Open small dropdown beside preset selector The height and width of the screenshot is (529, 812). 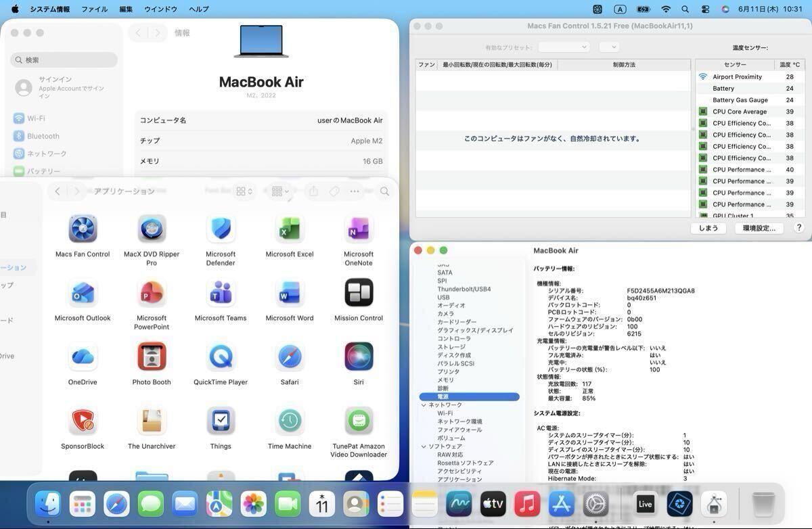coord(609,47)
